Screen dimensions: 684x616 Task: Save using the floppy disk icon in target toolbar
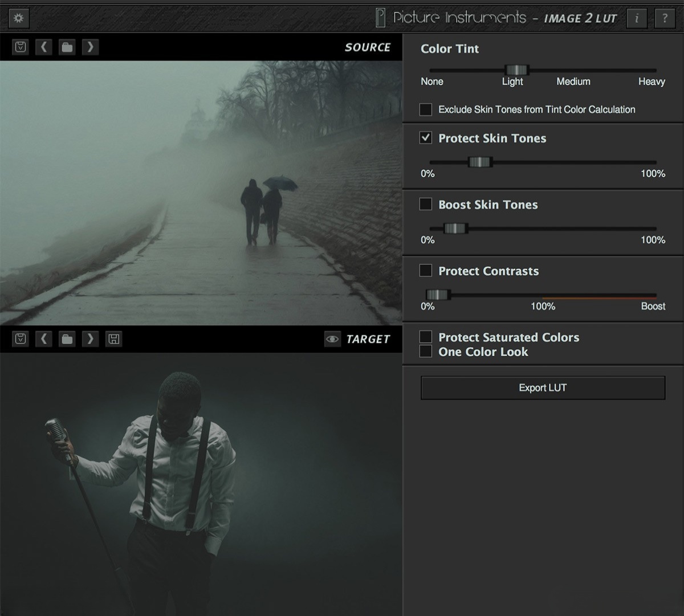[113, 338]
